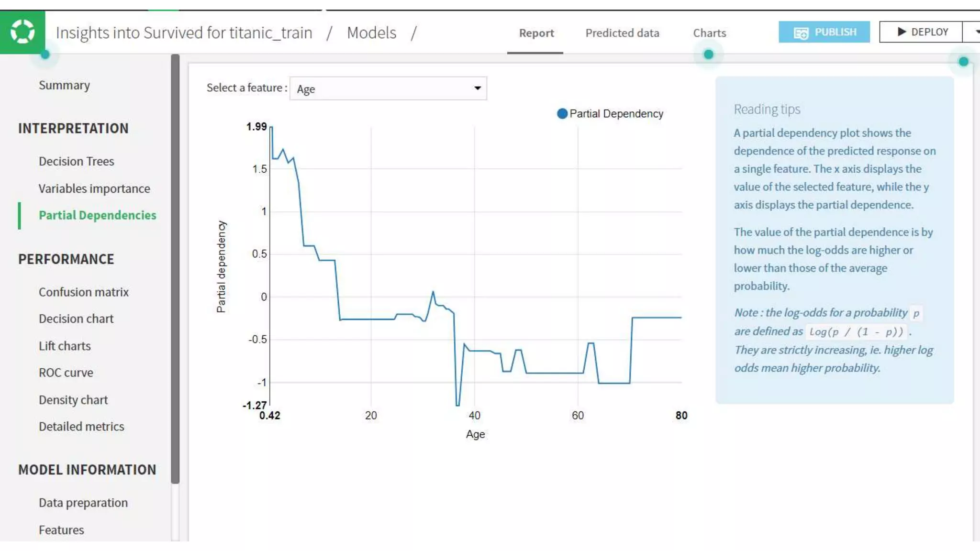The image size is (980, 551).
Task: Click the teal hint dot under the logo
Action: [45, 55]
